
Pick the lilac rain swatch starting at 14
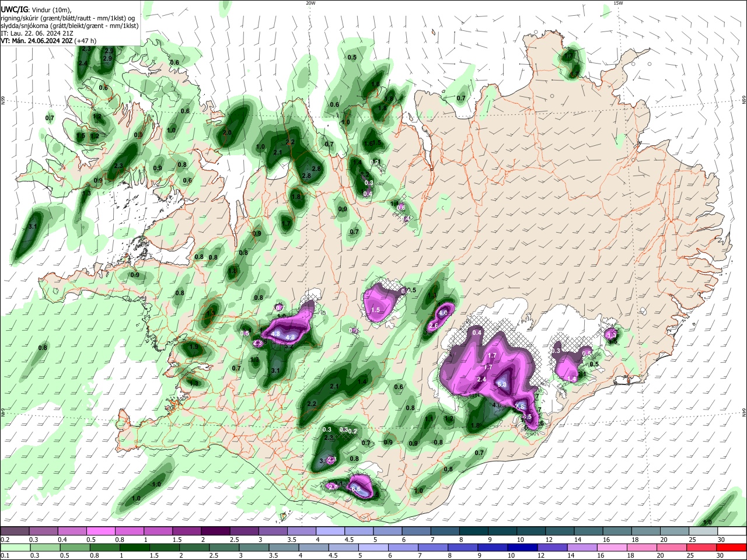582,547
